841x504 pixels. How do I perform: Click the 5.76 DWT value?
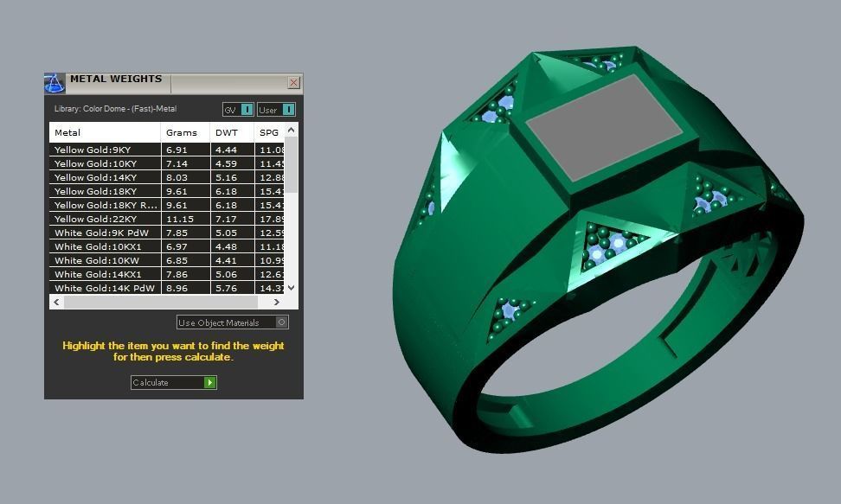point(226,289)
